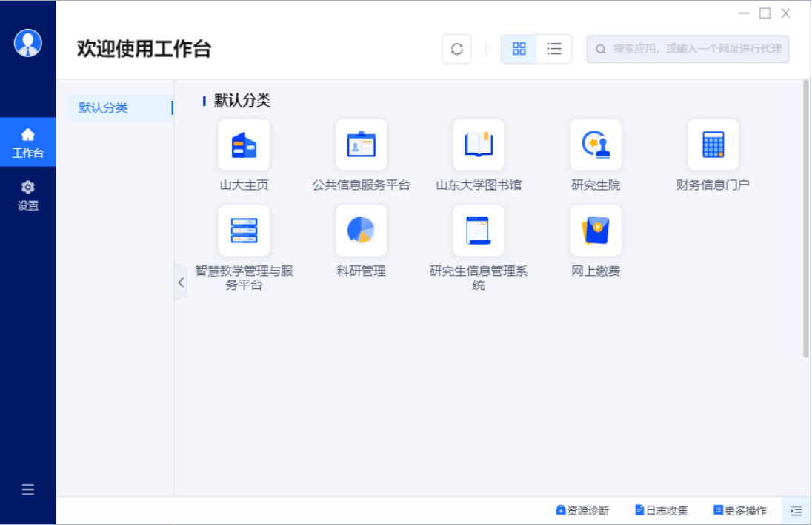Viewport: 812px width, 525px height.
Task: Open 更多操作 in status bar
Action: pos(740,510)
